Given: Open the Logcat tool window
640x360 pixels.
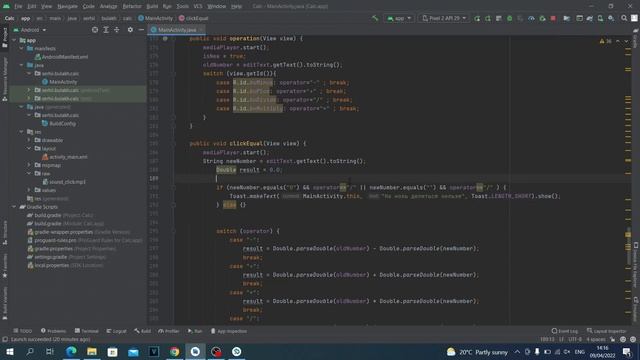Looking at the screenshot, I should pos(116,331).
